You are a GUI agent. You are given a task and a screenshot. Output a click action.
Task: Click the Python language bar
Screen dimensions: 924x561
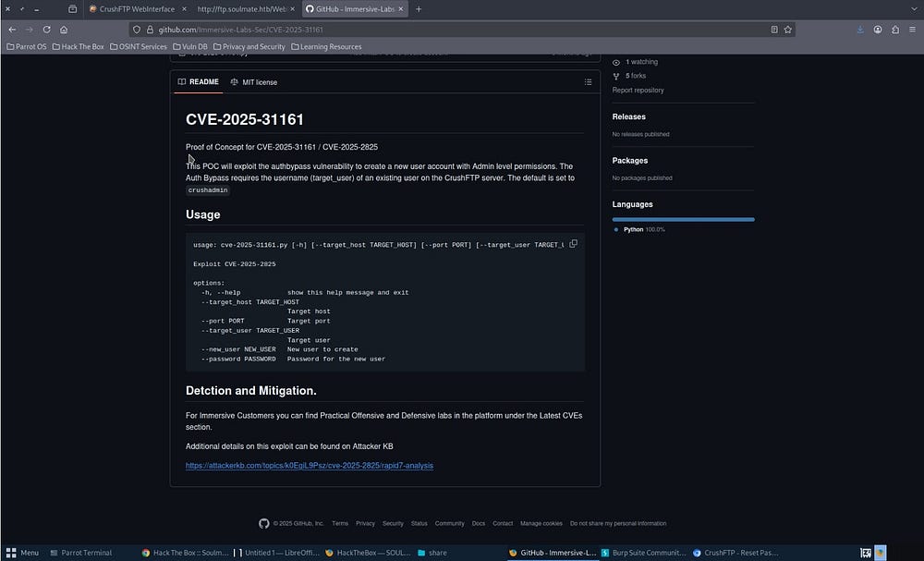684,219
